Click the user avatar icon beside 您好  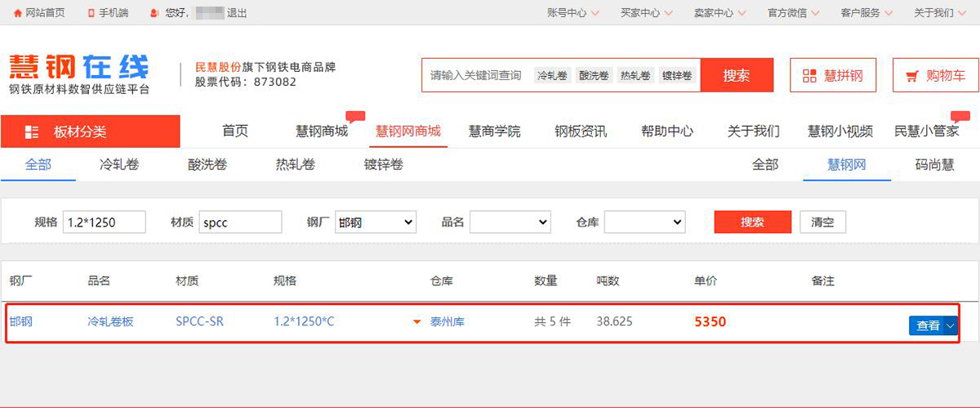pyautogui.click(x=155, y=13)
